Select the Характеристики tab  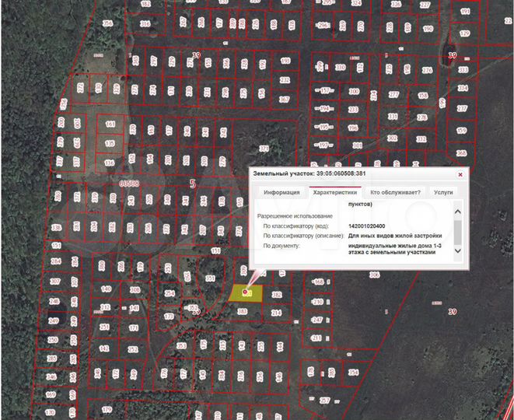pyautogui.click(x=337, y=192)
